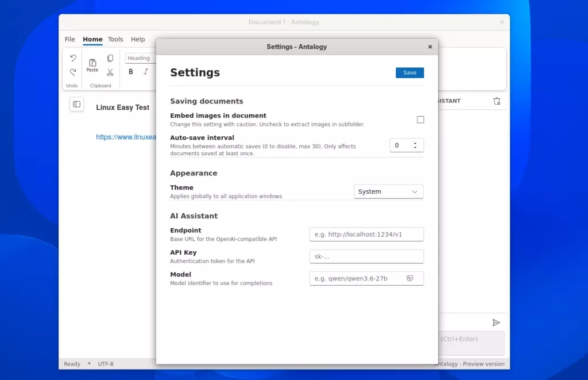
Task: Toggle Bold formatting button
Action: (x=131, y=72)
